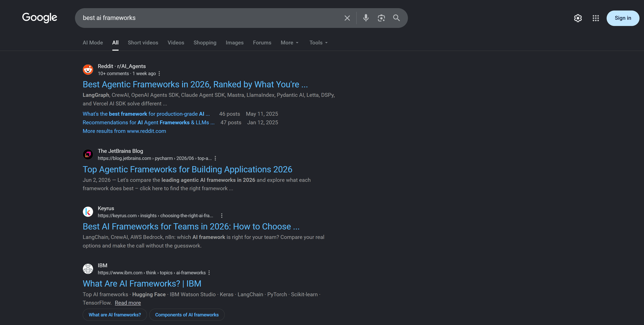The height and width of the screenshot is (325, 644).
Task: Open three-dot menu for the Reddit result
Action: pos(159,73)
